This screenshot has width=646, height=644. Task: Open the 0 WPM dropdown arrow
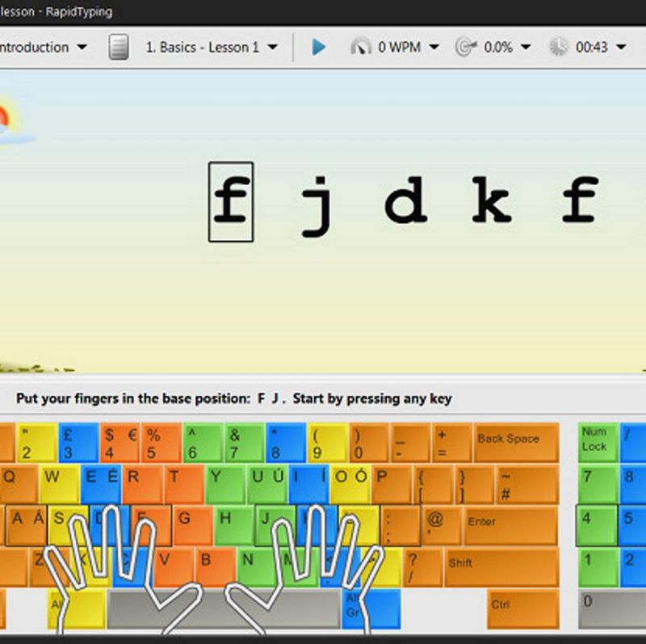pyautogui.click(x=434, y=47)
